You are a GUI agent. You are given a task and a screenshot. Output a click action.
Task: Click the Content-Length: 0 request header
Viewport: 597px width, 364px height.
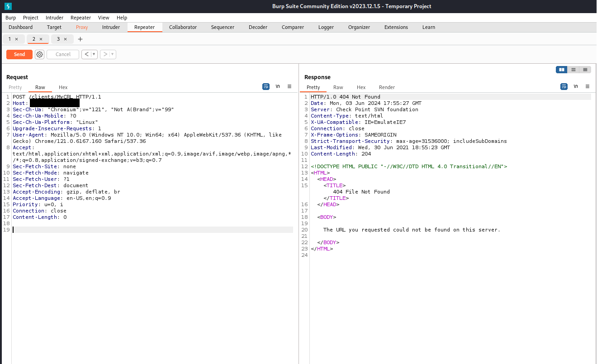(x=40, y=217)
